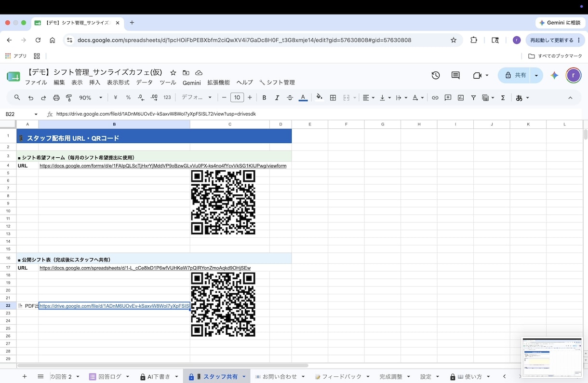
Task: Increase font size with plus button
Action: pos(250,97)
